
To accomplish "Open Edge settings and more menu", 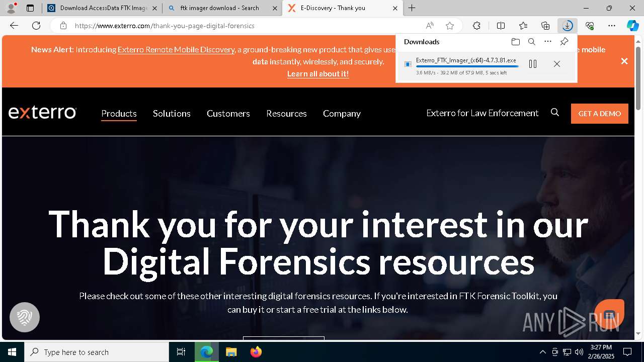I will click(x=612, y=26).
